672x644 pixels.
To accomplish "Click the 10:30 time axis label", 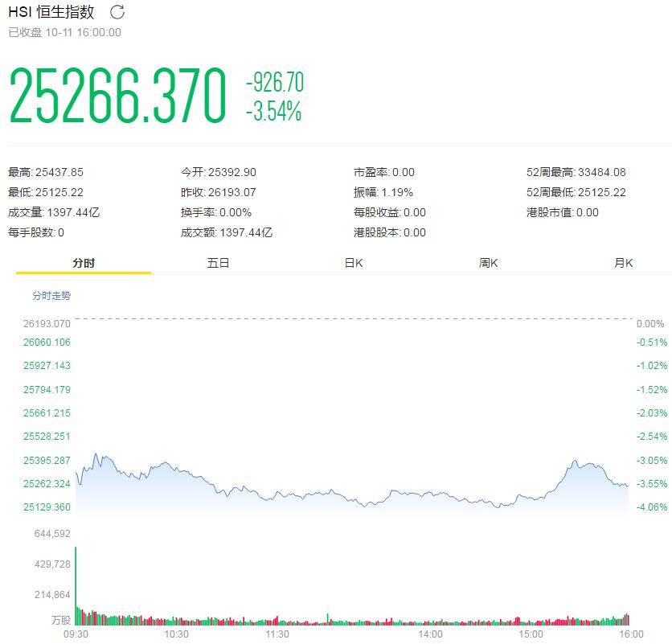I will click(x=176, y=634).
